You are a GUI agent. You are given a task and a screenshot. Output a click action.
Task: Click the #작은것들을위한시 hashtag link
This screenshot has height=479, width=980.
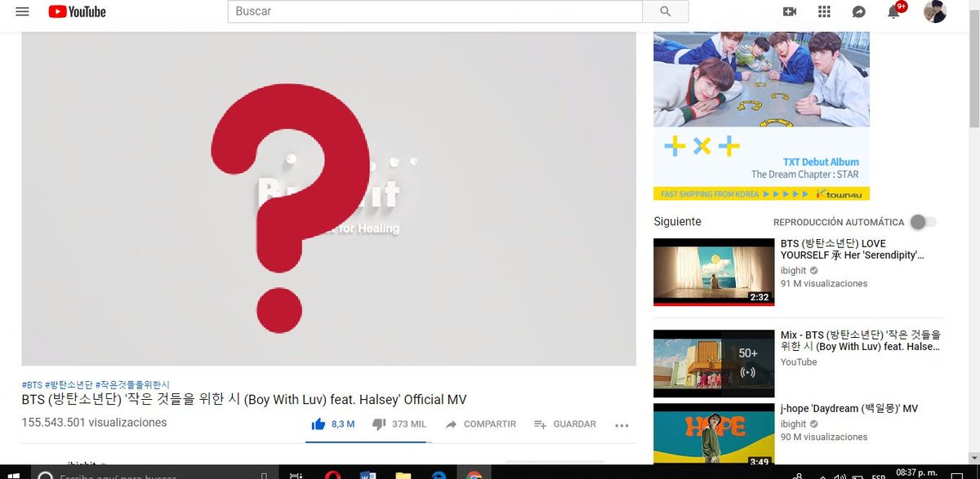click(132, 384)
